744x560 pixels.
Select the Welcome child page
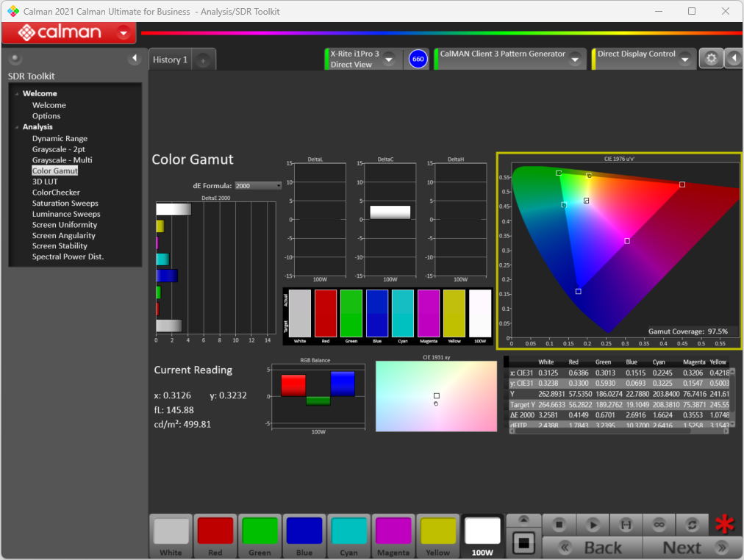[49, 105]
